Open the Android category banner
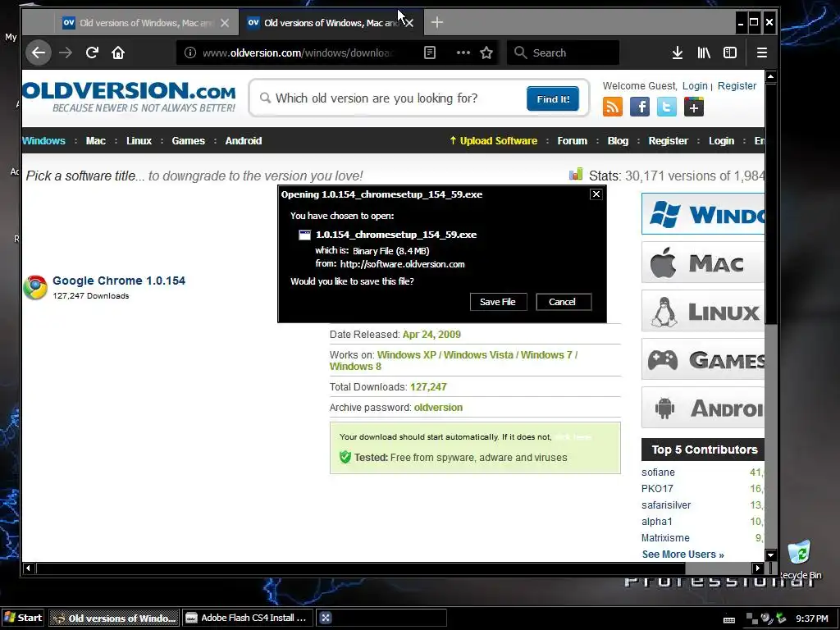840x630 pixels. tap(703, 408)
